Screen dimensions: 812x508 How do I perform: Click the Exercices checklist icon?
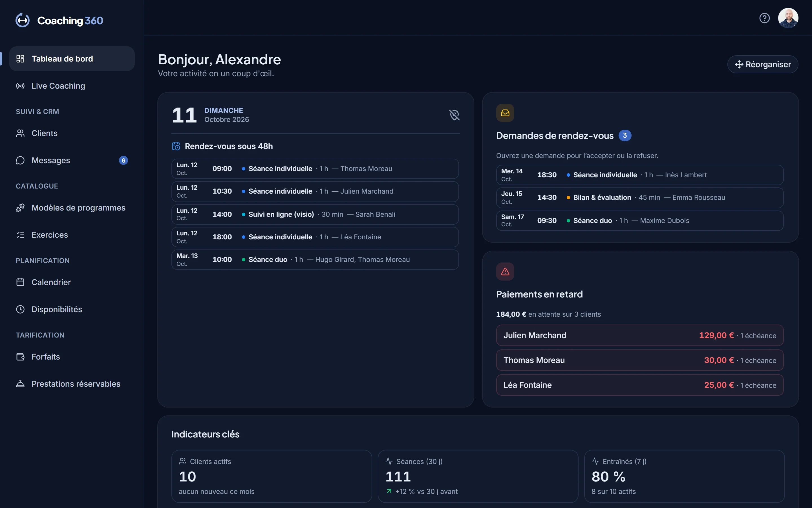click(x=21, y=235)
